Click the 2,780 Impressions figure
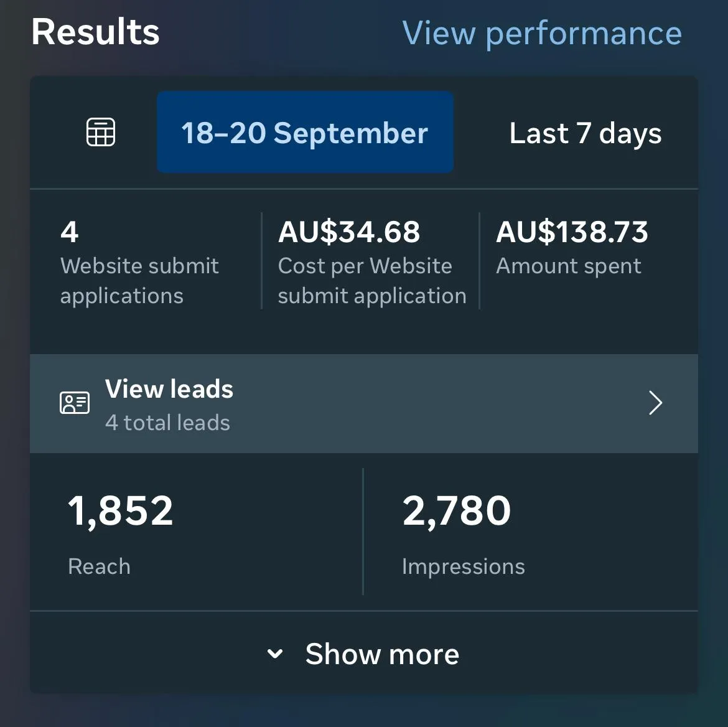Image resolution: width=728 pixels, height=727 pixels. point(456,511)
